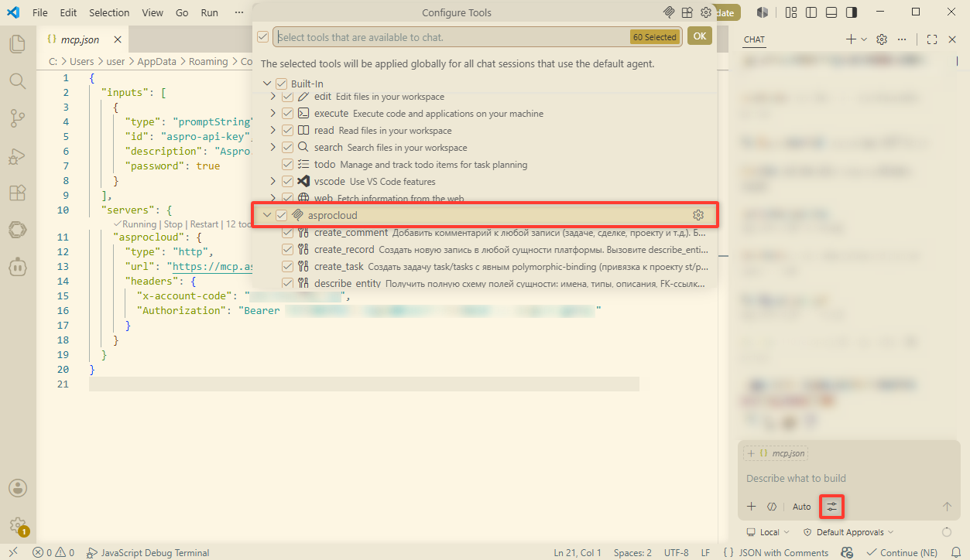The height and width of the screenshot is (560, 970).
Task: Open the Customize Layout icon
Action: (x=791, y=12)
